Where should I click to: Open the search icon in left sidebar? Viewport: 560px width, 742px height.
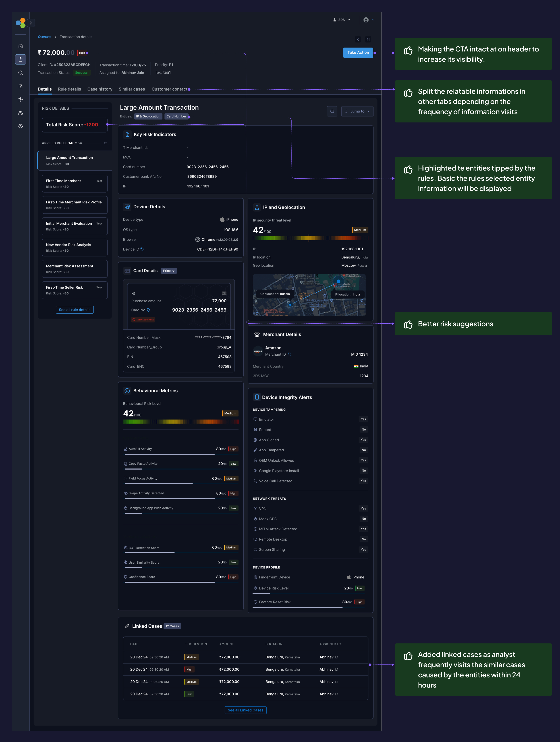(20, 73)
